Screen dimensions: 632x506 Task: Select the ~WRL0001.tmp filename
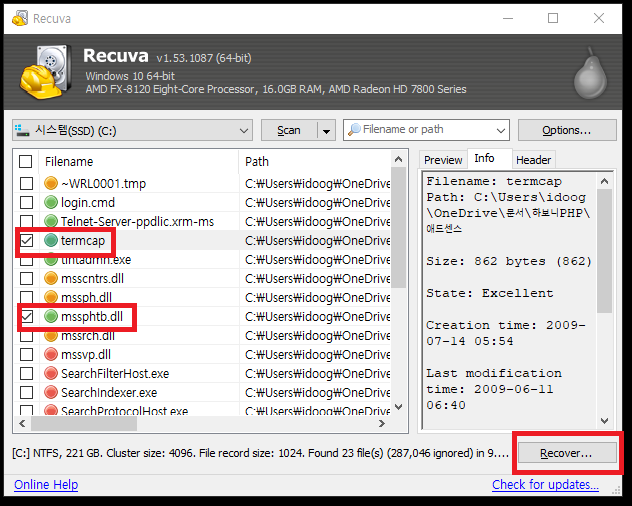pyautogui.click(x=103, y=184)
